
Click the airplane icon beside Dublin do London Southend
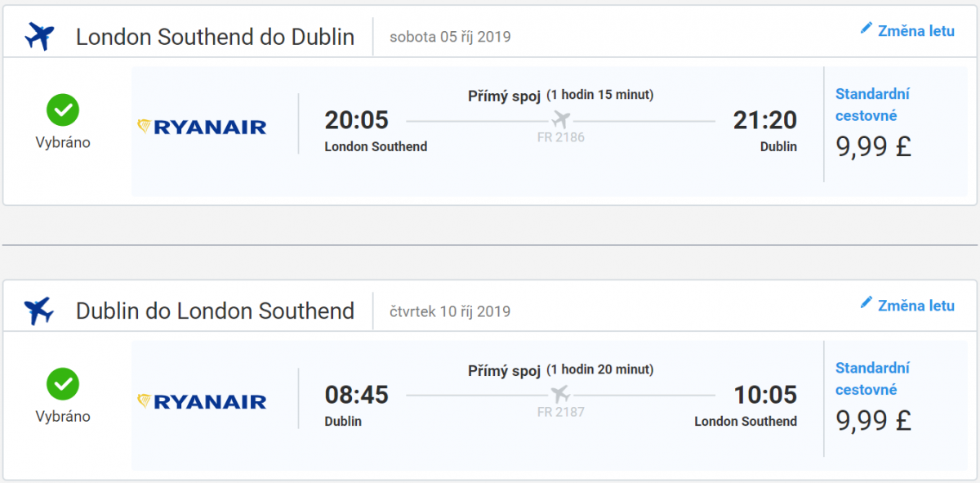[x=39, y=311]
